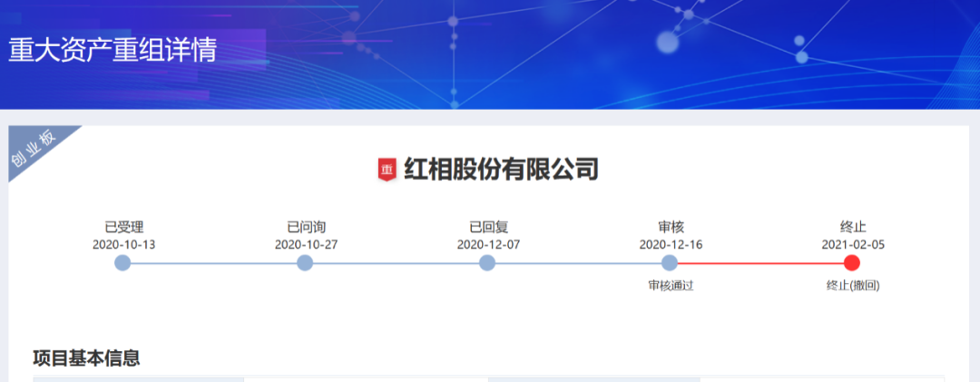Image resolution: width=980 pixels, height=382 pixels.
Task: Click the 重大资产重组详情 page title
Action: pos(113,50)
